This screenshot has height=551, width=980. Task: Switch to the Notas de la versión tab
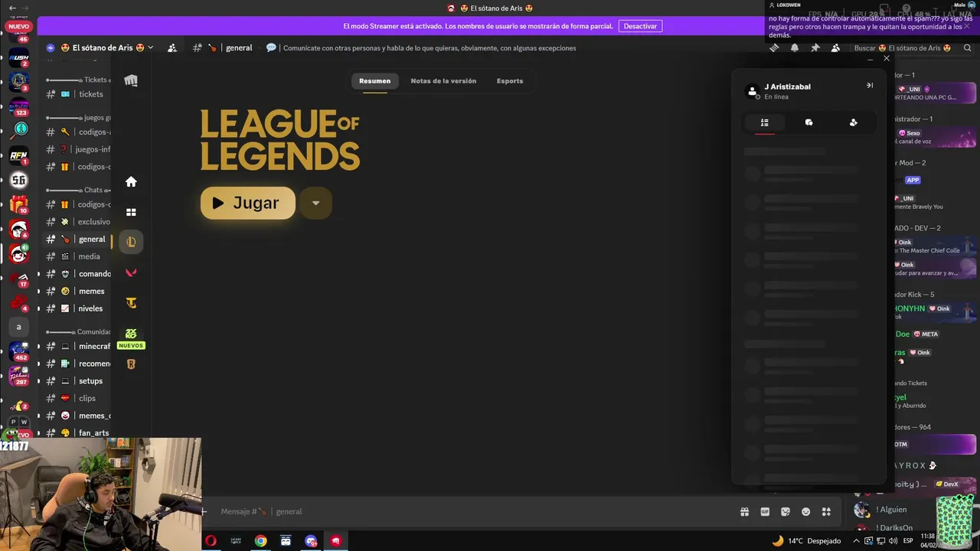(x=443, y=80)
